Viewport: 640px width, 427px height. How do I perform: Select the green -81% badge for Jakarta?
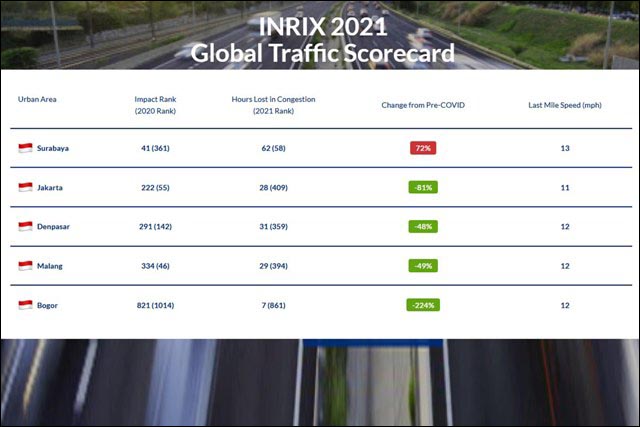[423, 187]
